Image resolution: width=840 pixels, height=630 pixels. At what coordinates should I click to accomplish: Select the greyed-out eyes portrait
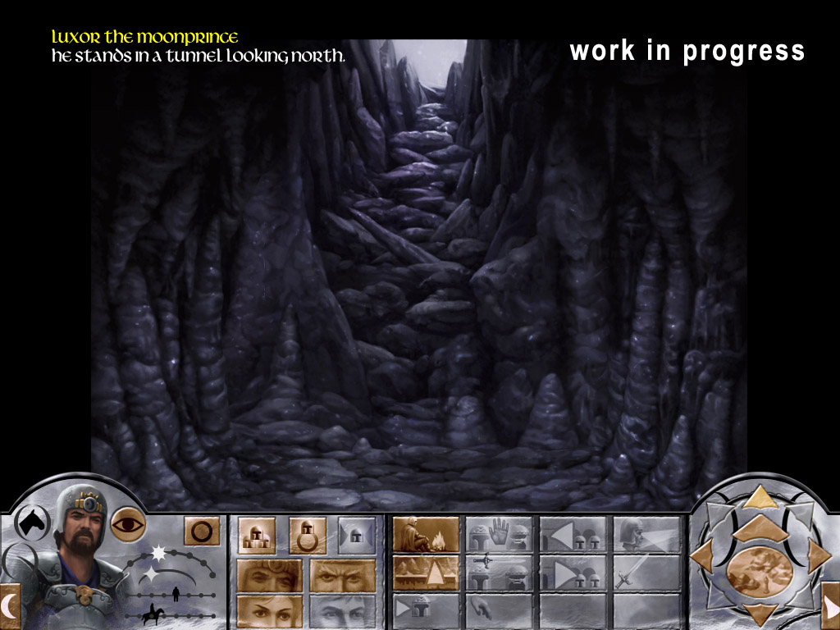coord(342,612)
